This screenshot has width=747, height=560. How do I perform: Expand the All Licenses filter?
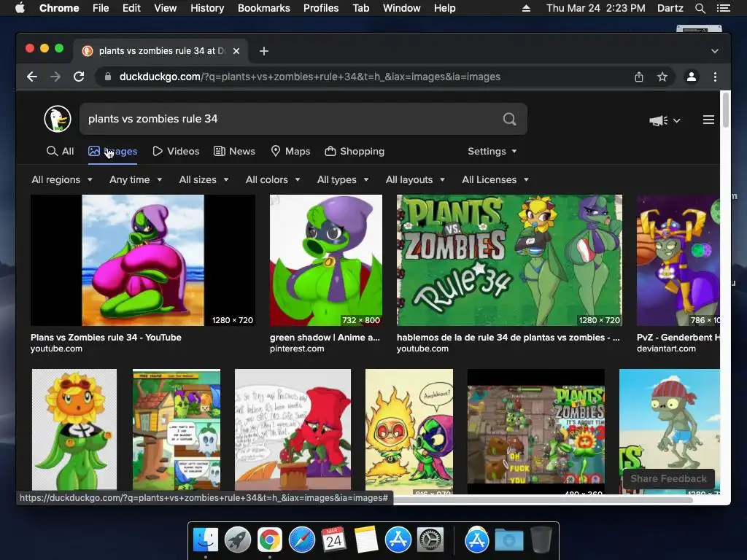[495, 180]
